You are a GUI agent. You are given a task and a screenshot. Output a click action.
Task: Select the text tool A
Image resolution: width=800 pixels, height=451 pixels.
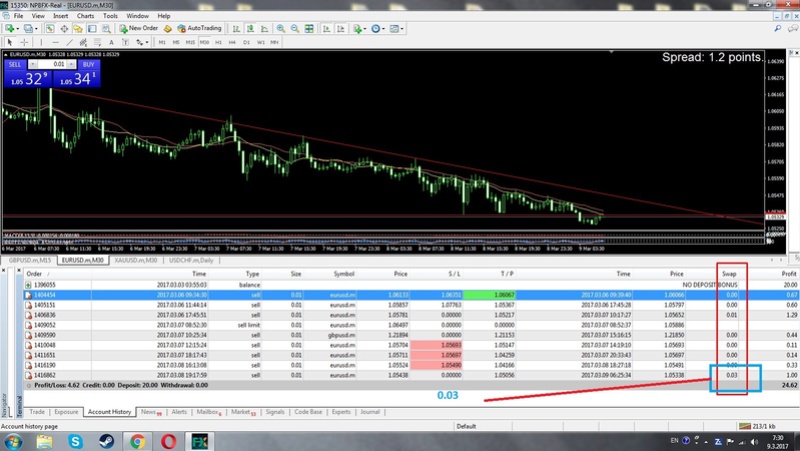(x=111, y=42)
